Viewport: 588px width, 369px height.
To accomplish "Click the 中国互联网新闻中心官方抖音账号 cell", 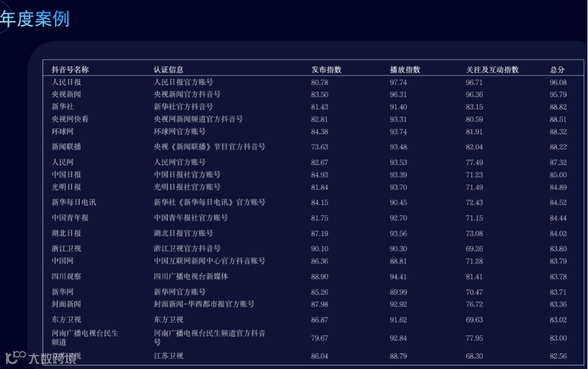I will [209, 261].
